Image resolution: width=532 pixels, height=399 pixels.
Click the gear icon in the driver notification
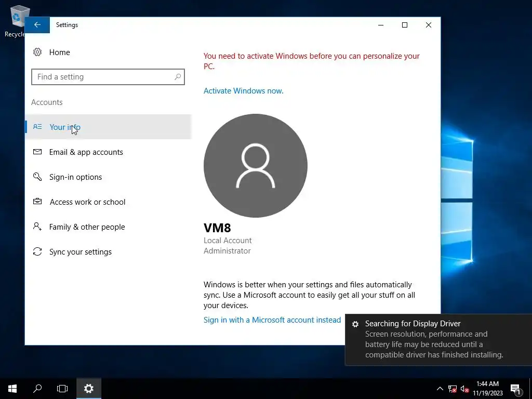[355, 324]
